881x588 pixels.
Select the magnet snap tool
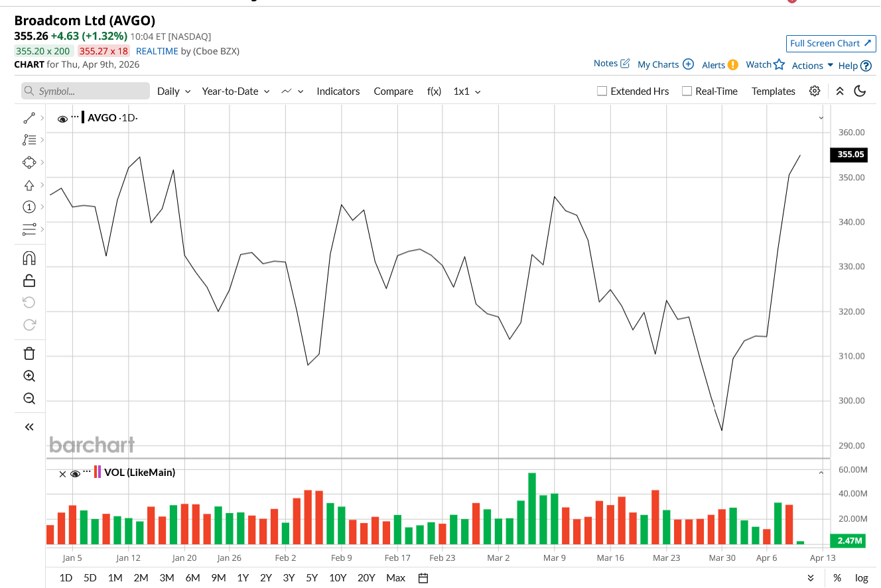pyautogui.click(x=29, y=258)
